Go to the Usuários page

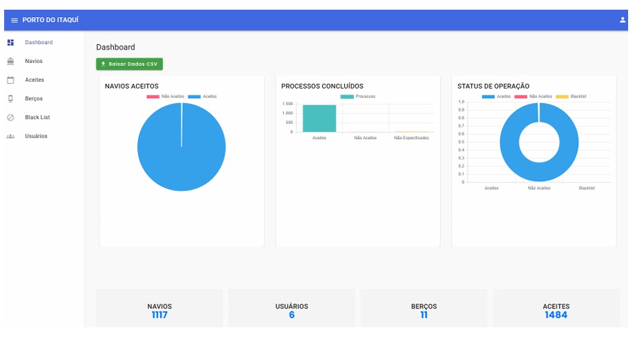click(36, 136)
